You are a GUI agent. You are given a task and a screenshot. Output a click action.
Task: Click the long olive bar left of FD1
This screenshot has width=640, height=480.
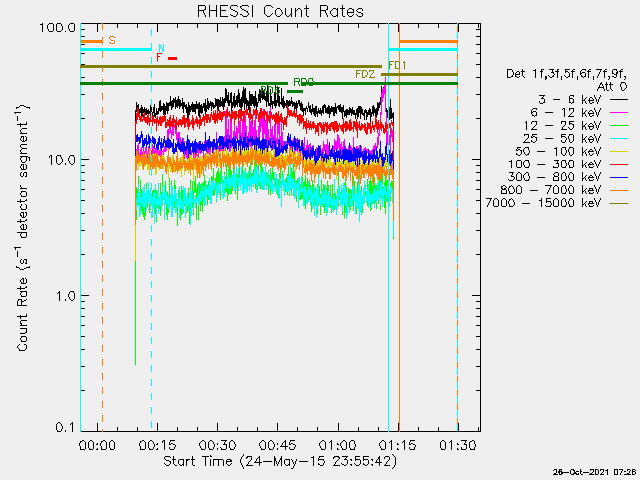[x=231, y=66]
